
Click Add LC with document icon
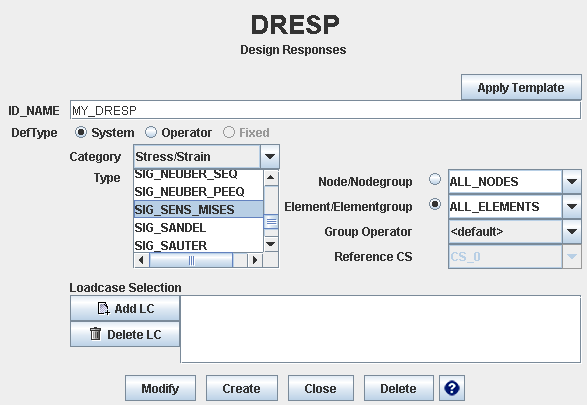click(125, 308)
